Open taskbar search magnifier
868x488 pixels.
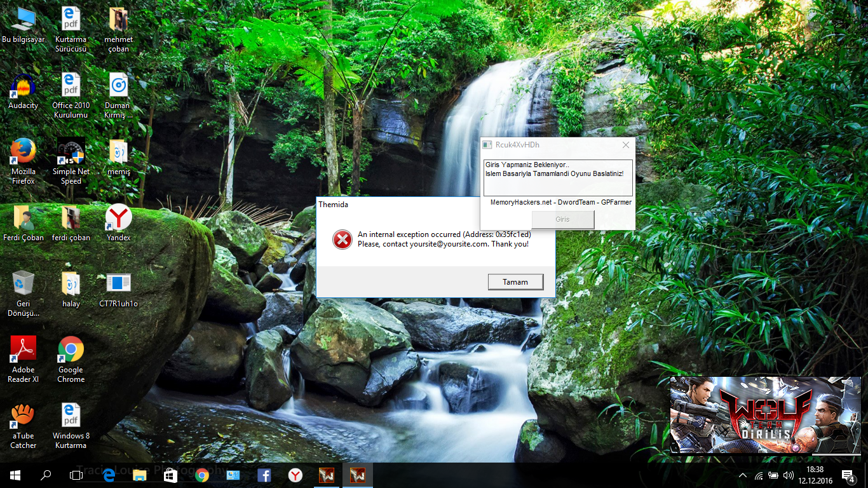(x=46, y=475)
